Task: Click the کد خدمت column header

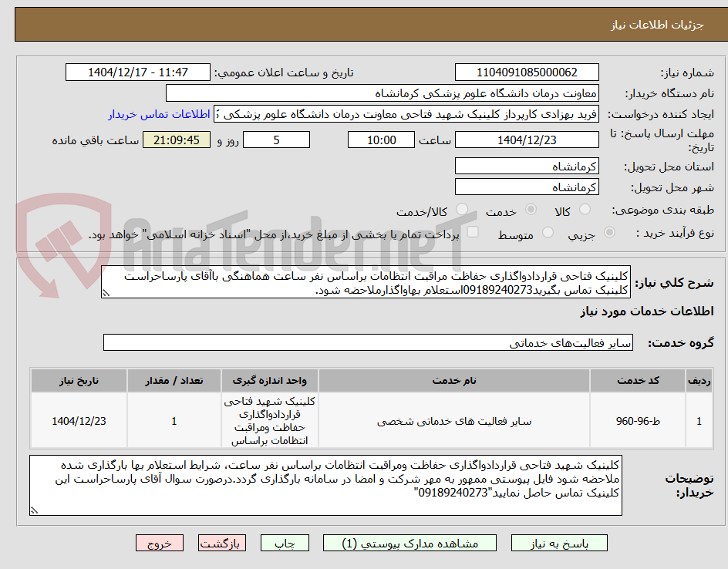Action: pyautogui.click(x=638, y=381)
